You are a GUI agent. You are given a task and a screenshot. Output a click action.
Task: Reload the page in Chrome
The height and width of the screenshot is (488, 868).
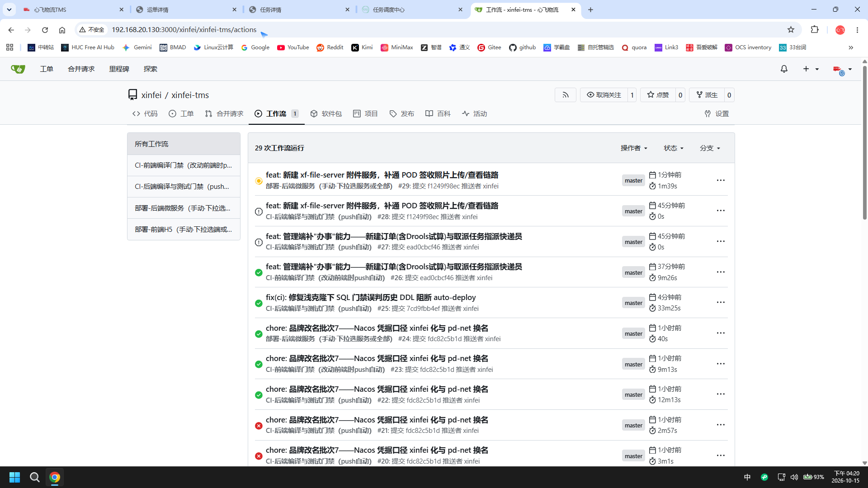[x=45, y=30]
